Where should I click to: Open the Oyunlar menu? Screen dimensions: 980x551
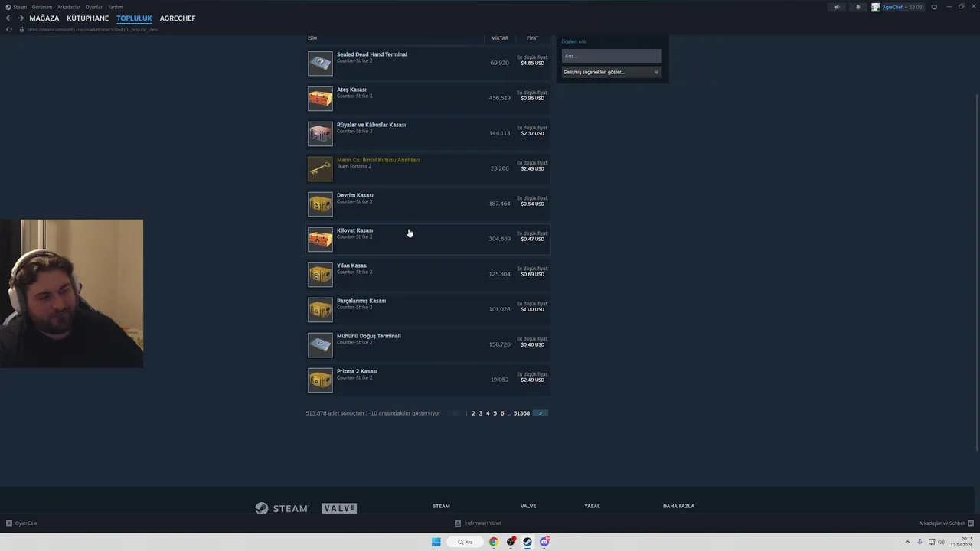94,7
